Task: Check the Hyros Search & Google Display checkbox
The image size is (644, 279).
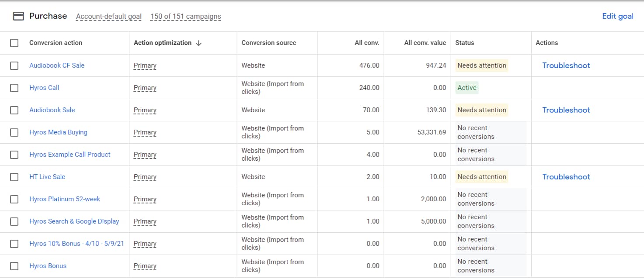Action: pos(14,221)
